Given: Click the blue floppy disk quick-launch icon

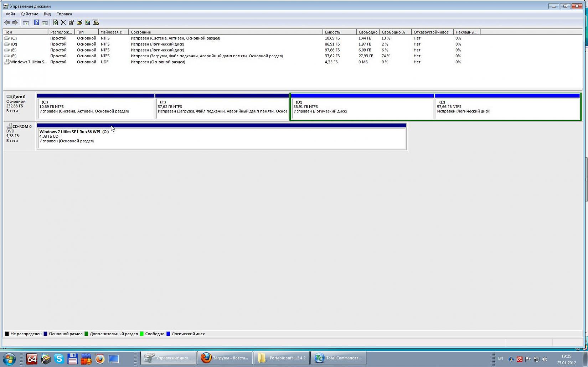Looking at the screenshot, I should pyautogui.click(x=72, y=358).
